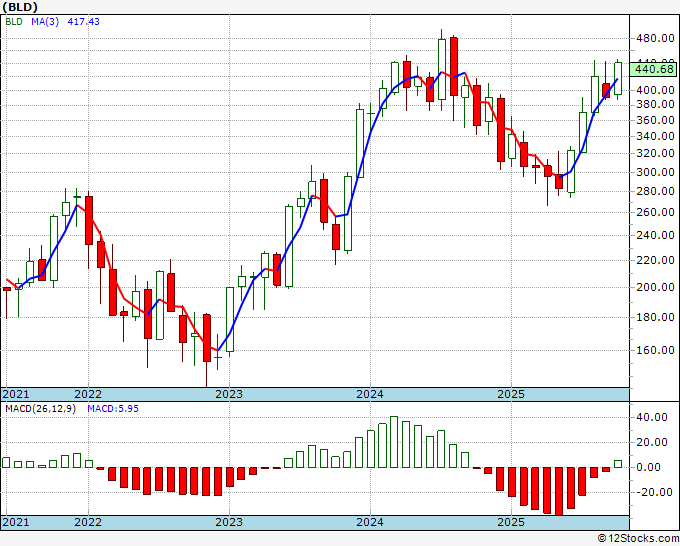The image size is (680, 546).
Task: Click the most recent green MACD histogram bar
Action: pos(618,464)
